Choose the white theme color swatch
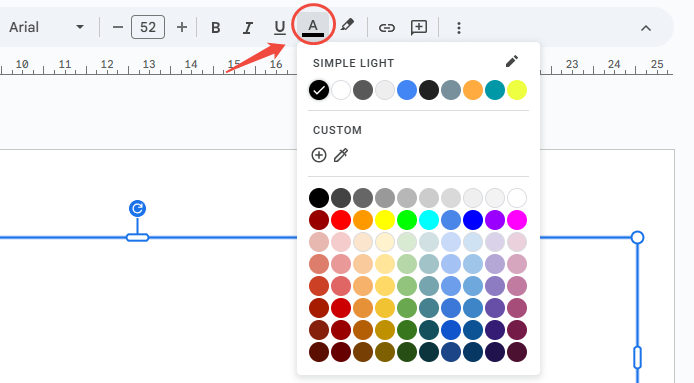694x383 pixels. click(341, 90)
